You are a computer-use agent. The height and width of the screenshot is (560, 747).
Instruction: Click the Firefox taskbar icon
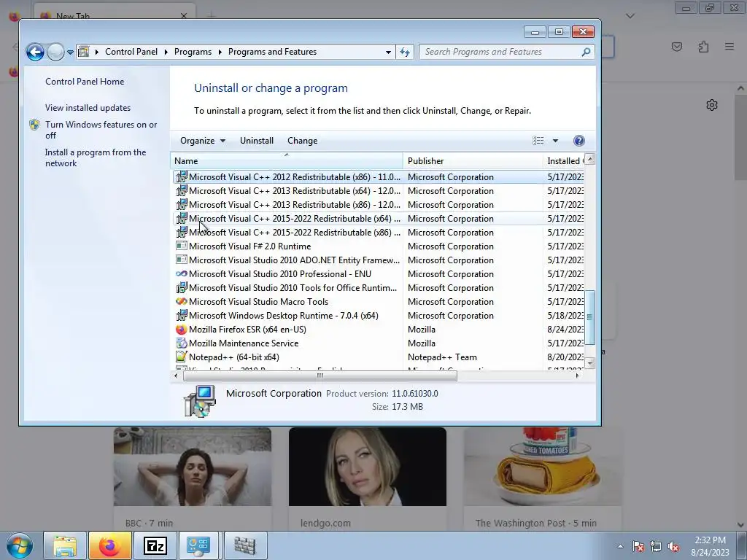coord(110,545)
